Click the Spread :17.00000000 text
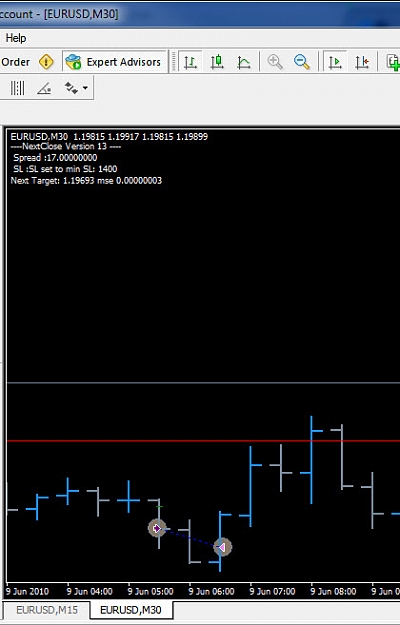The height and width of the screenshot is (625, 400). coord(55,157)
